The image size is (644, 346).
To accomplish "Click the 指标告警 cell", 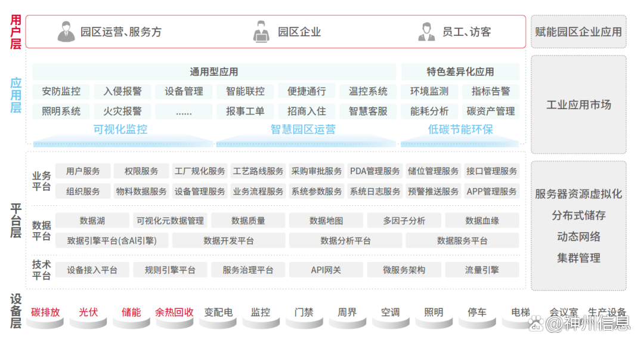I will coord(491,91).
